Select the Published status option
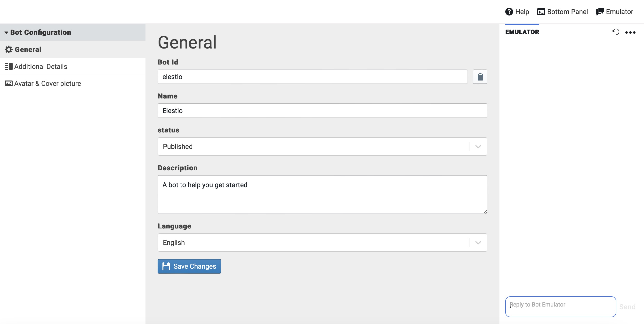The image size is (644, 324). (323, 146)
